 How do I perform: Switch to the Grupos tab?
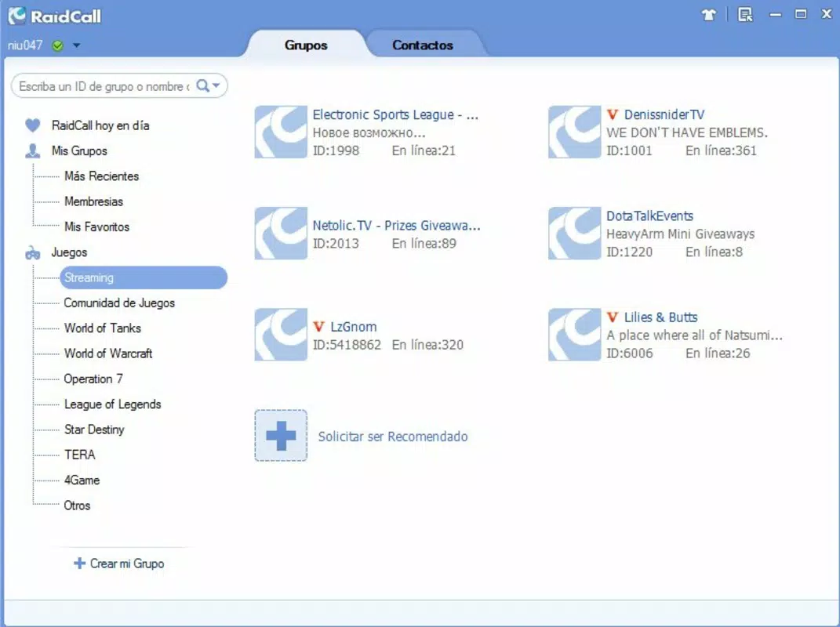[x=305, y=45]
